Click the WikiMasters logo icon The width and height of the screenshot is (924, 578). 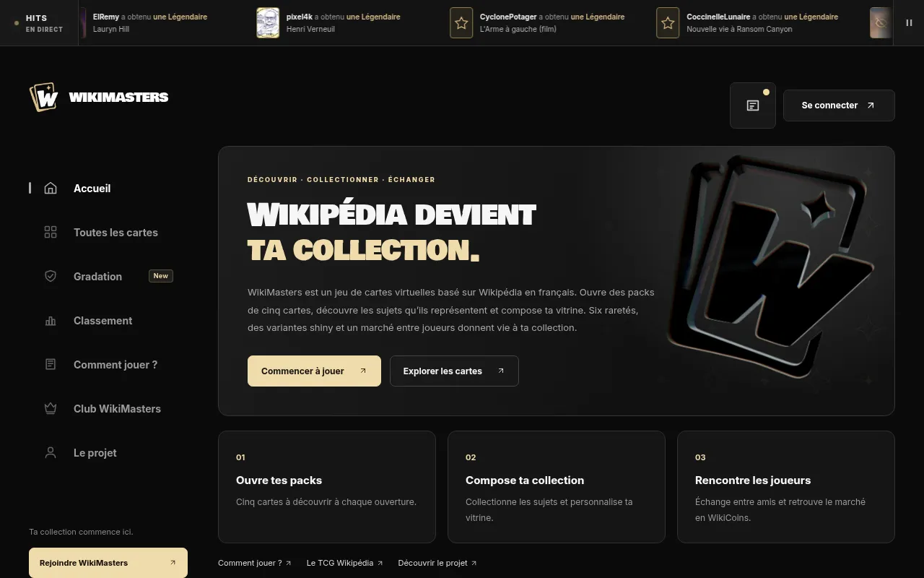[x=43, y=97]
